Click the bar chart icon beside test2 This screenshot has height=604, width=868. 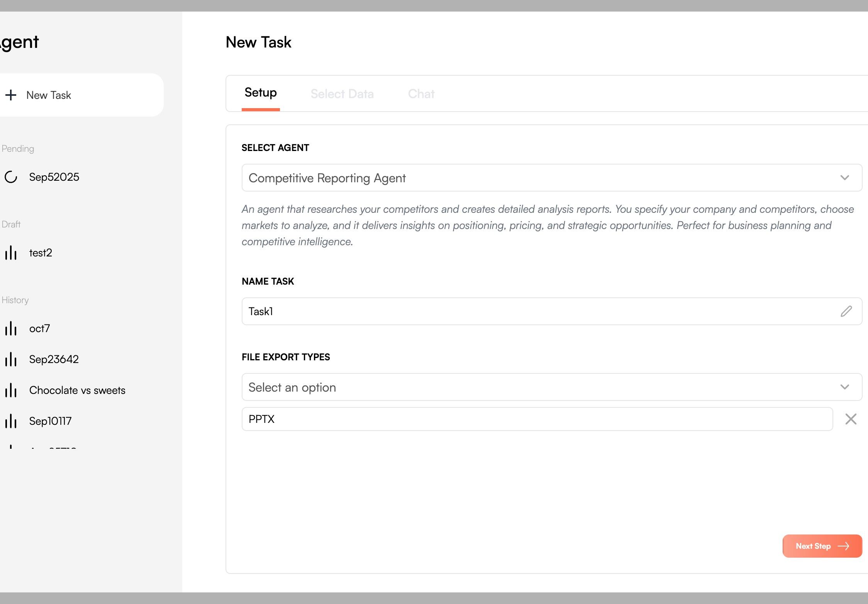pos(11,253)
